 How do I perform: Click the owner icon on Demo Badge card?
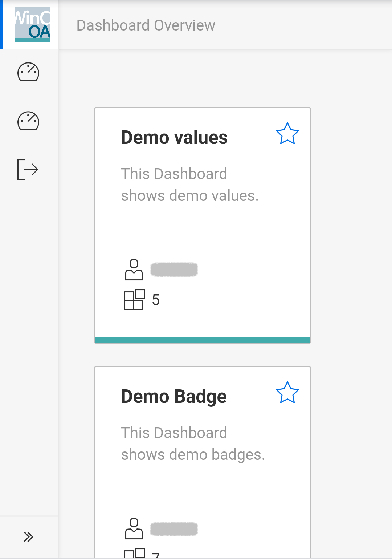pyautogui.click(x=134, y=528)
